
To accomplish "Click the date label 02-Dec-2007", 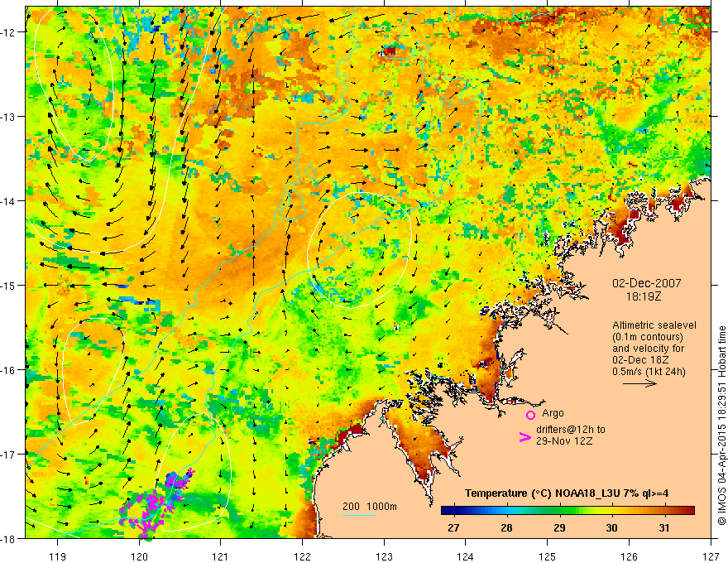I will [x=647, y=283].
